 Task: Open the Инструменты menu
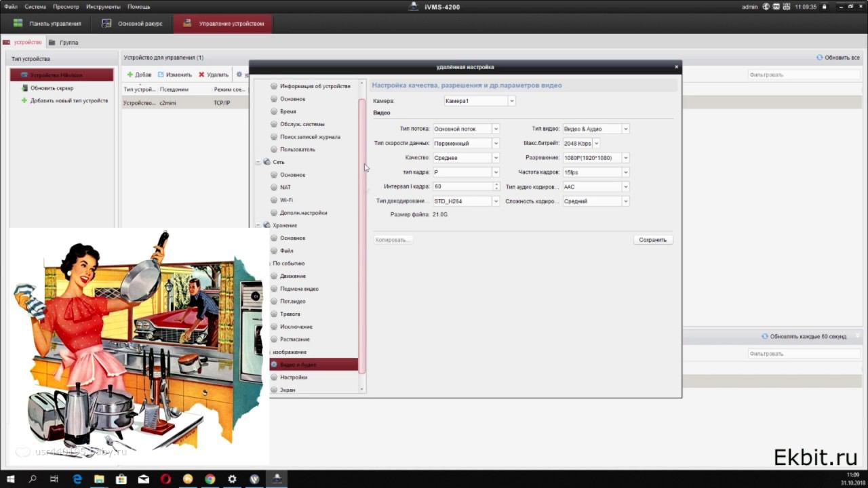point(103,6)
